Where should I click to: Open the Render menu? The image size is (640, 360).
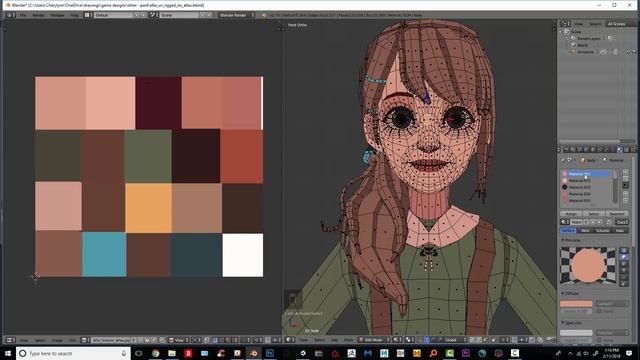point(38,15)
